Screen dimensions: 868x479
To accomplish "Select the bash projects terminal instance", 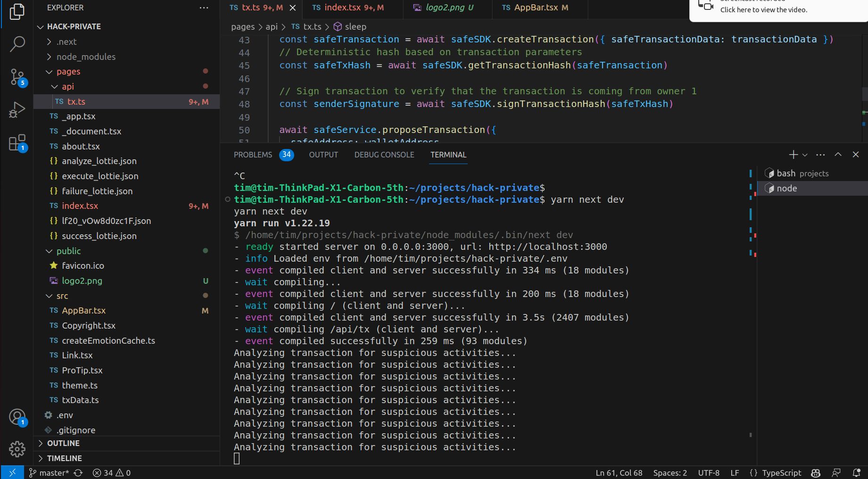I will coord(812,173).
